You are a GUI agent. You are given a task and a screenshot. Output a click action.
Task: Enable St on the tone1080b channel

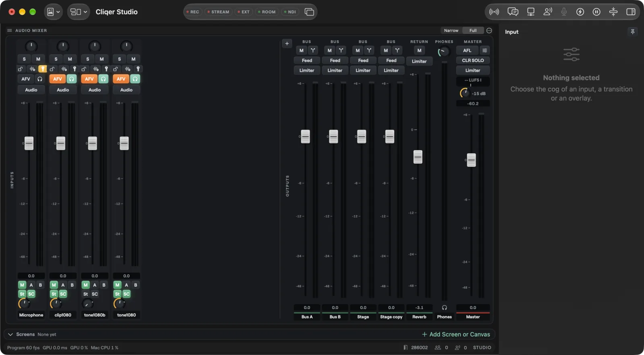pyautogui.click(x=85, y=294)
